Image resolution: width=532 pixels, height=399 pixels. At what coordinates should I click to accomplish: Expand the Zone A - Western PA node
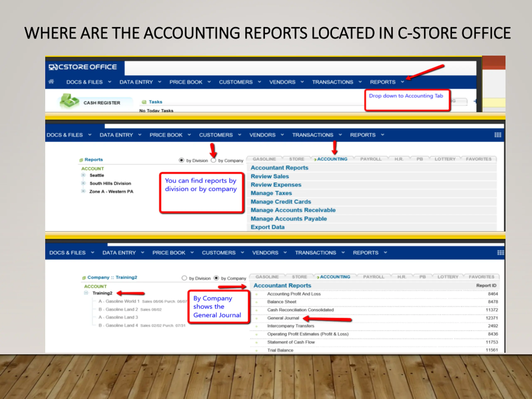83,191
